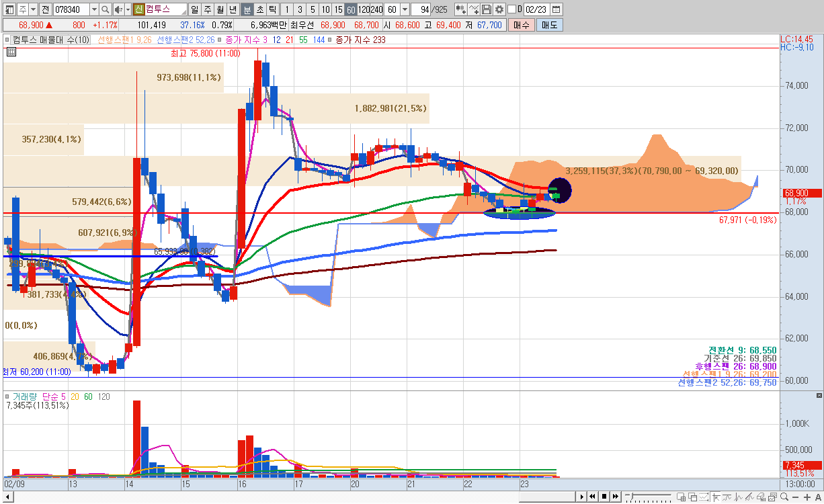Toggle the 거래량 volume legend marker
The height and width of the screenshot is (504, 824).
[x=8, y=396]
